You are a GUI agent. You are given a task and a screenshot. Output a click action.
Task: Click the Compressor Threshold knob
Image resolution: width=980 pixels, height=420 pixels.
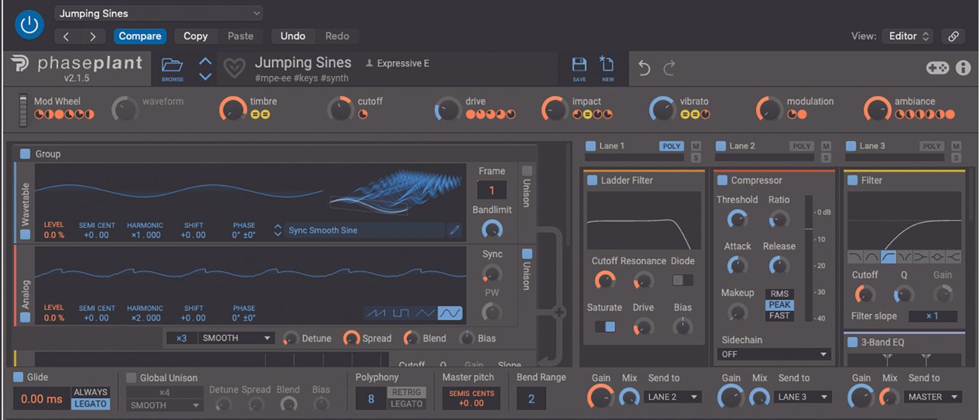[x=737, y=219]
